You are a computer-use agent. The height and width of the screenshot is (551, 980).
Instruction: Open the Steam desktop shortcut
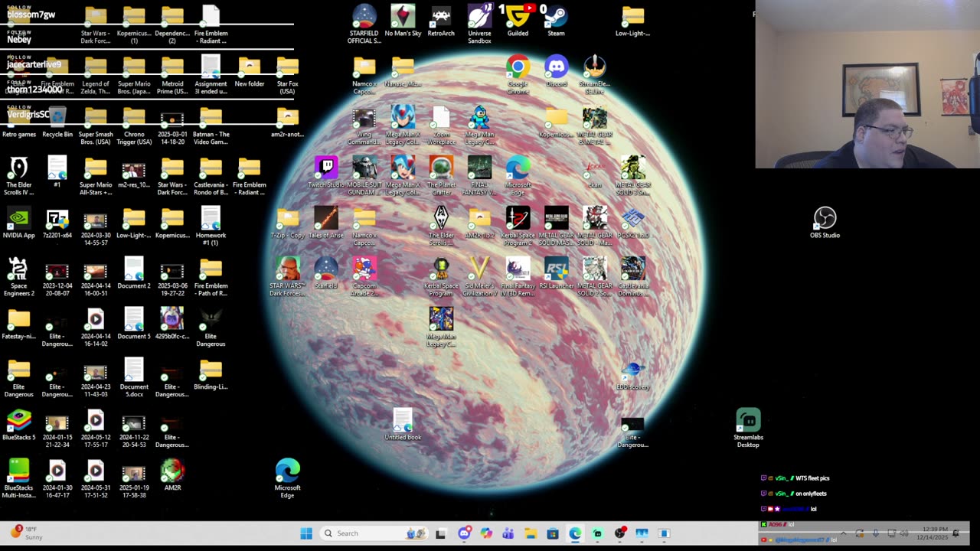[x=556, y=17]
